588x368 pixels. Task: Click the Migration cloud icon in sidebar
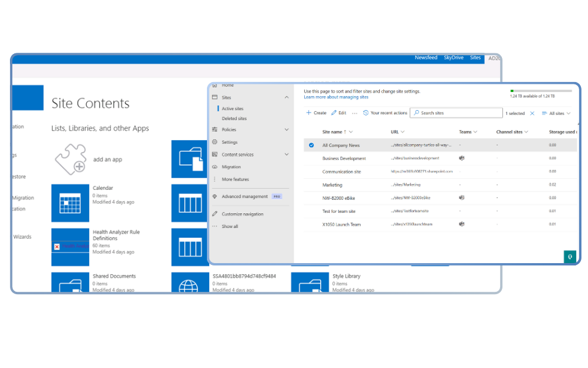pos(215,167)
